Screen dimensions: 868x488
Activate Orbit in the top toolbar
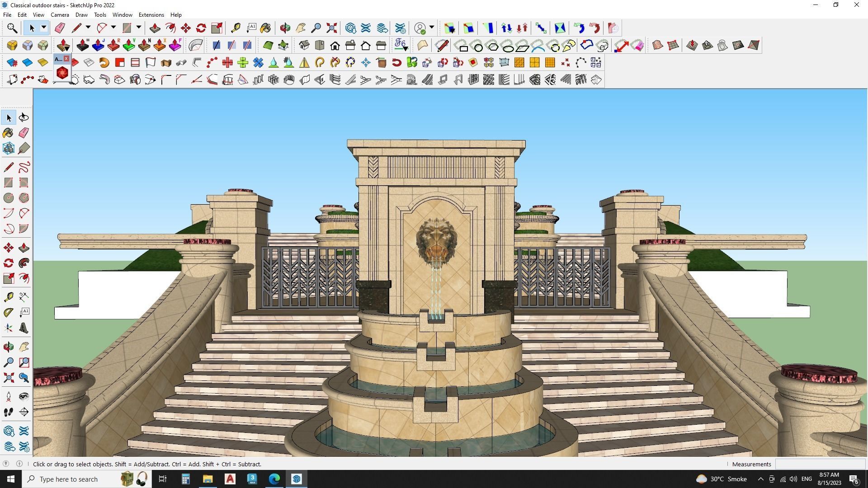[x=285, y=28]
